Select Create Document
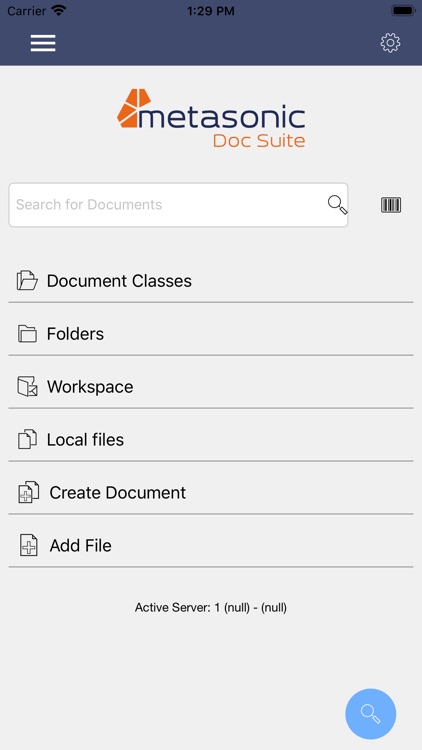The height and width of the screenshot is (750, 422). 211,493
